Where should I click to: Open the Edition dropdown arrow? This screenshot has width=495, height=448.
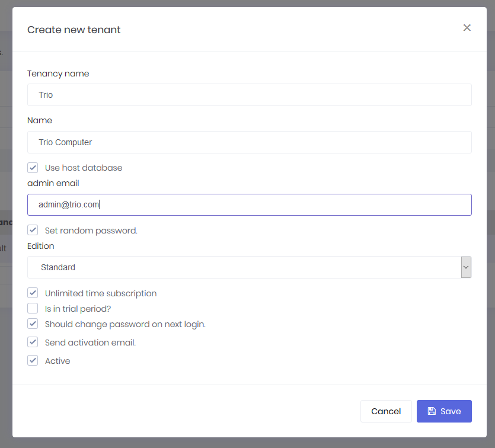pyautogui.click(x=466, y=267)
